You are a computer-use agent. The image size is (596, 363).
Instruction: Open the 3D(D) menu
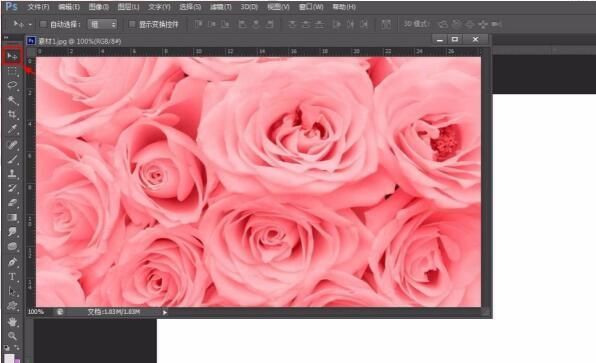tap(249, 7)
